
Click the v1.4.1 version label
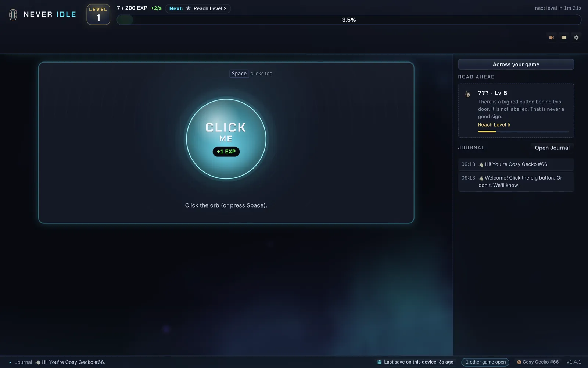(574, 362)
